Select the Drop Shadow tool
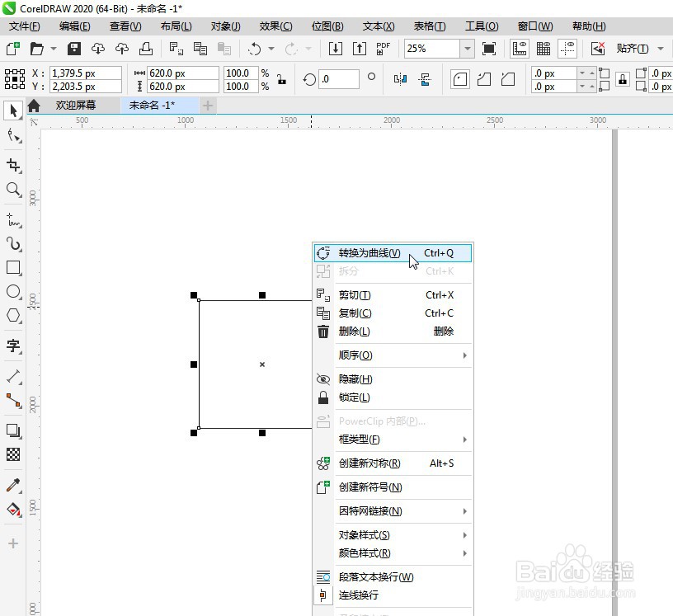673x616 pixels. (13, 430)
